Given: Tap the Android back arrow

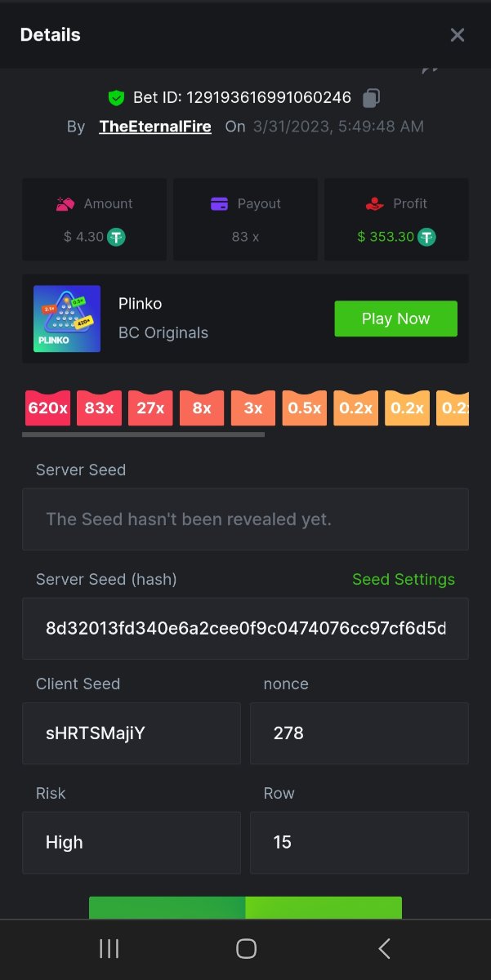Looking at the screenshot, I should pos(384,948).
